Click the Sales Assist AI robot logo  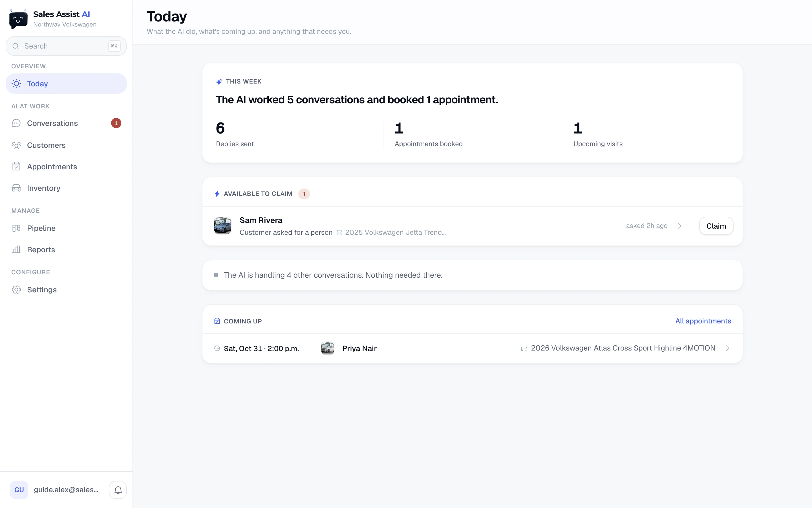pyautogui.click(x=18, y=19)
